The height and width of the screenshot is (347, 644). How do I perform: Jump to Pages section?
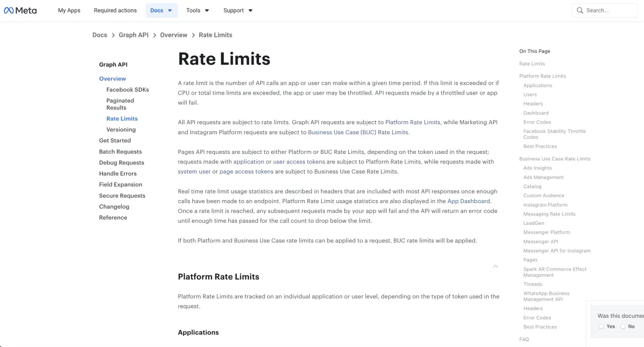[530, 260]
